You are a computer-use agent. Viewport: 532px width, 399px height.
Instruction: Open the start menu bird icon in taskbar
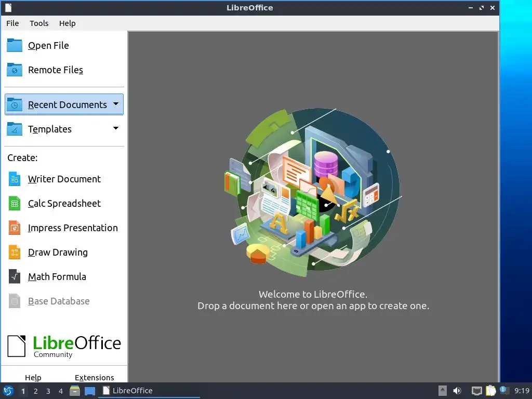(x=8, y=391)
